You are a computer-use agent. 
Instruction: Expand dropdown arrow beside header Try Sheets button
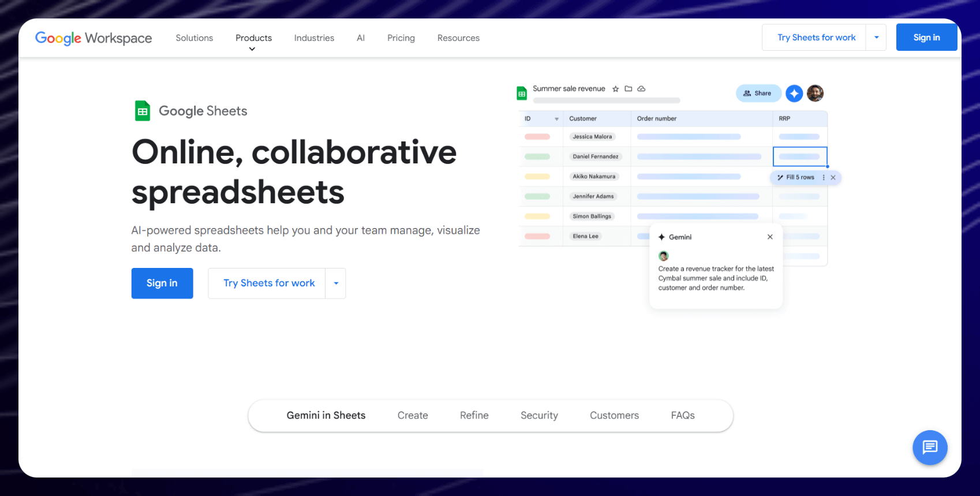[876, 38]
